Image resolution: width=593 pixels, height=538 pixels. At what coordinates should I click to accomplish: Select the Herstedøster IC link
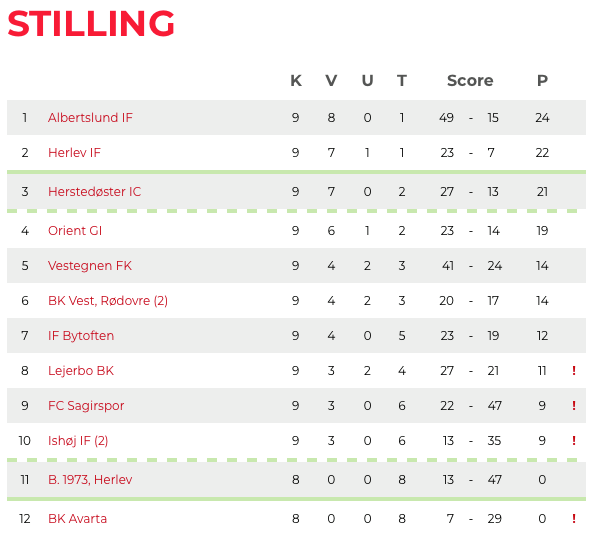[95, 192]
